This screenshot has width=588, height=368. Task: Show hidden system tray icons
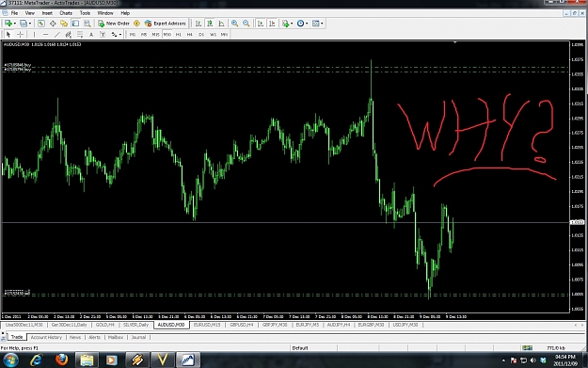tap(503, 360)
